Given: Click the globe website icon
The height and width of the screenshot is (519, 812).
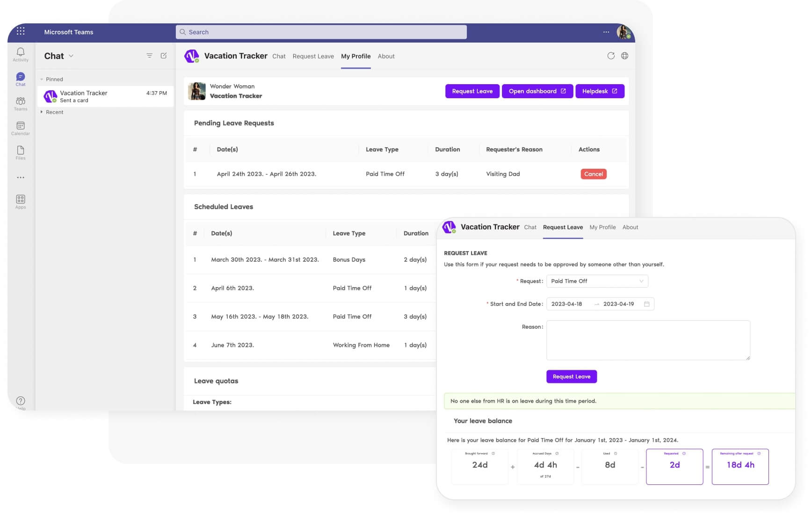Looking at the screenshot, I should tap(624, 56).
